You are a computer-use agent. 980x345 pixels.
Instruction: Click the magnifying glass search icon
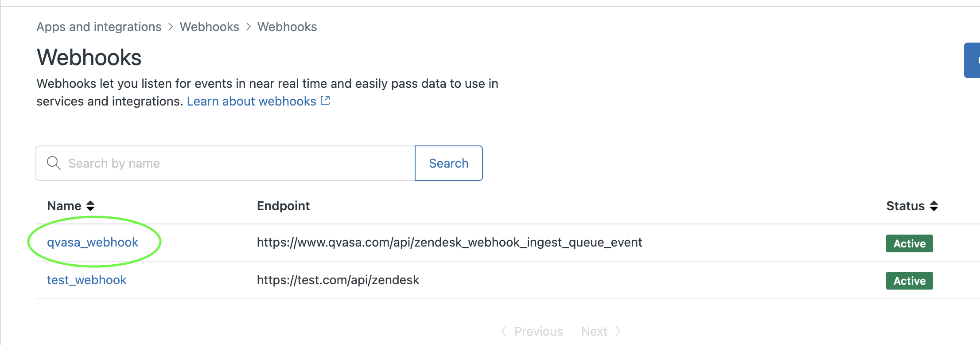coord(54,163)
